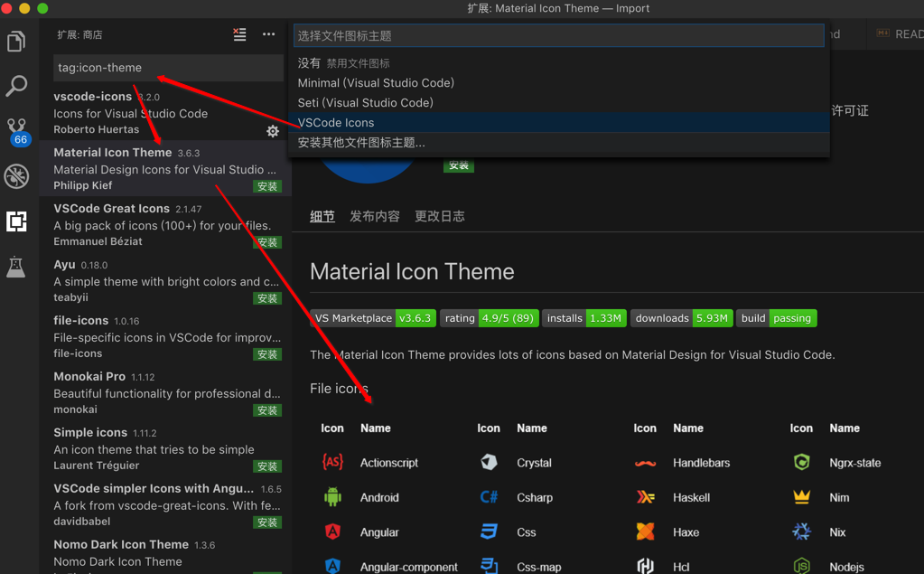Open the Test beaker view icon
The height and width of the screenshot is (574, 924).
click(16, 268)
